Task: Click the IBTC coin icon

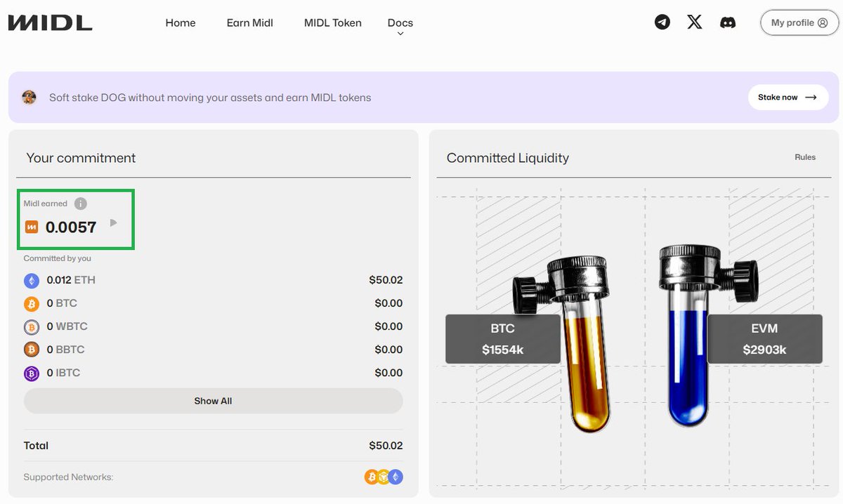Action: point(32,373)
